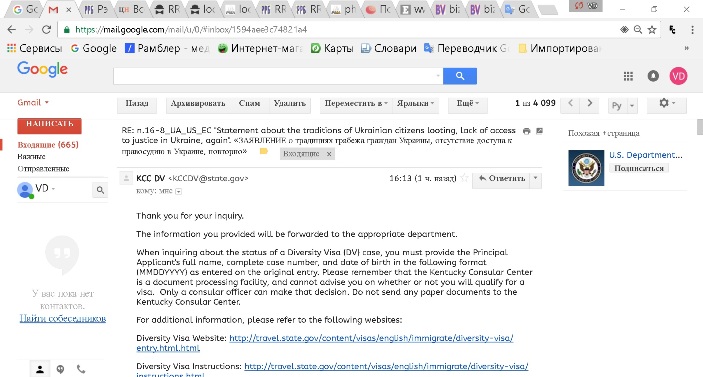Open the Отправленные sent folder
Image resolution: width=703 pixels, height=377 pixels.
point(43,169)
